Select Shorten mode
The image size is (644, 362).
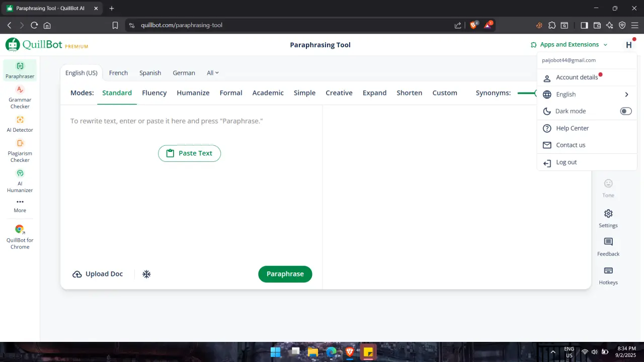410,93
